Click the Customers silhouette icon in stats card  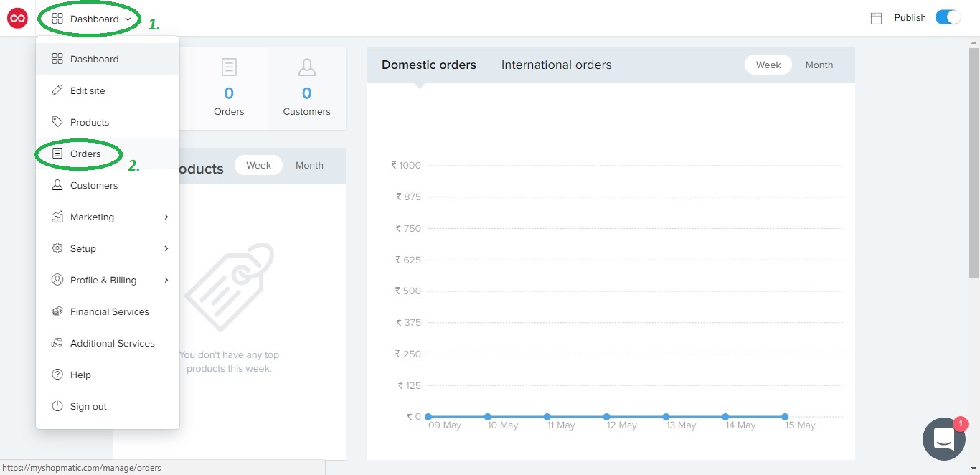click(x=307, y=67)
